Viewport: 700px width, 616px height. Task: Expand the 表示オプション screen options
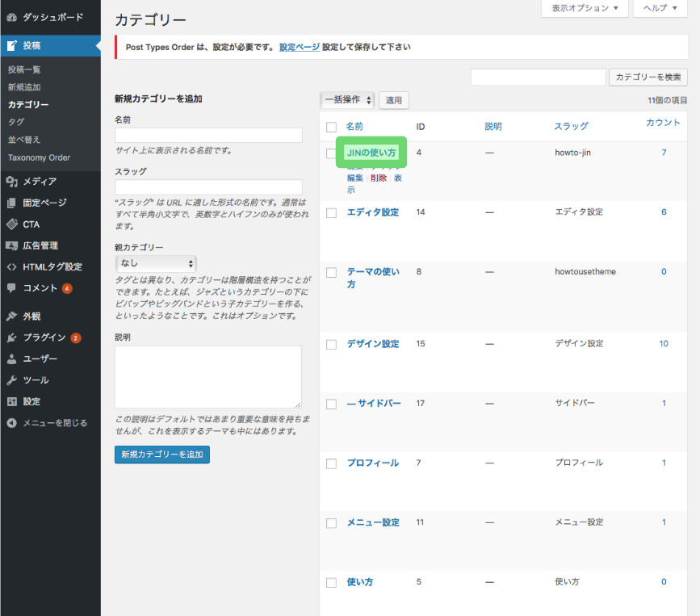pos(585,8)
